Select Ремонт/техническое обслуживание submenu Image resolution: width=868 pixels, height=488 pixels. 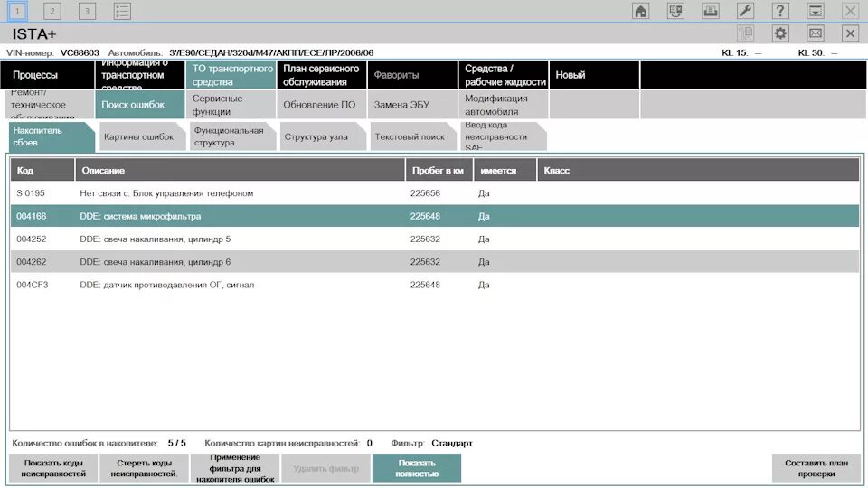click(49, 105)
